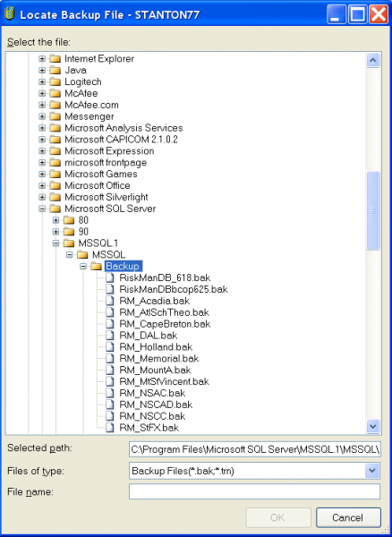Image resolution: width=392 pixels, height=537 pixels.
Task: Click the Logitech folder icon
Action: point(55,82)
